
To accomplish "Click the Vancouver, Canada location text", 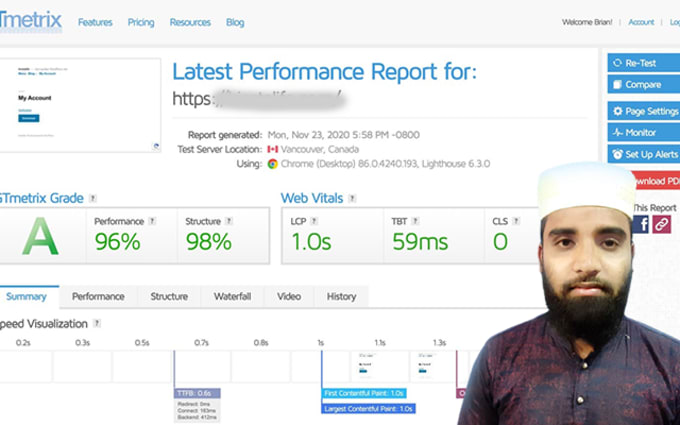I will 320,149.
